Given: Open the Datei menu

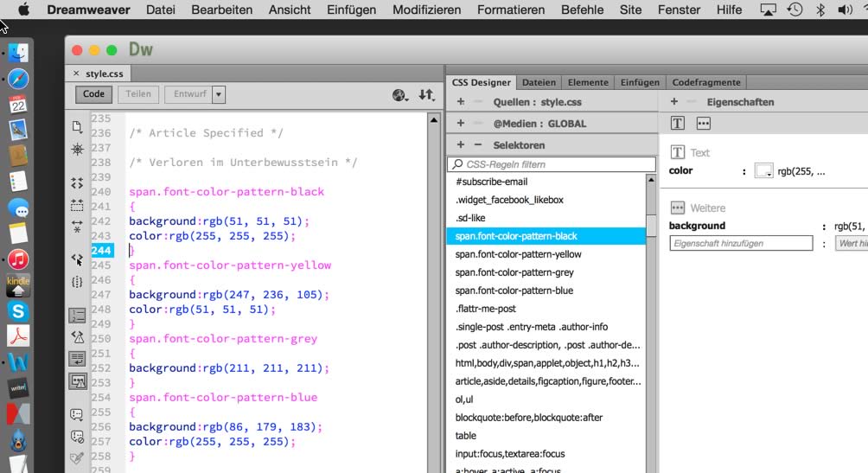Looking at the screenshot, I should 161,10.
